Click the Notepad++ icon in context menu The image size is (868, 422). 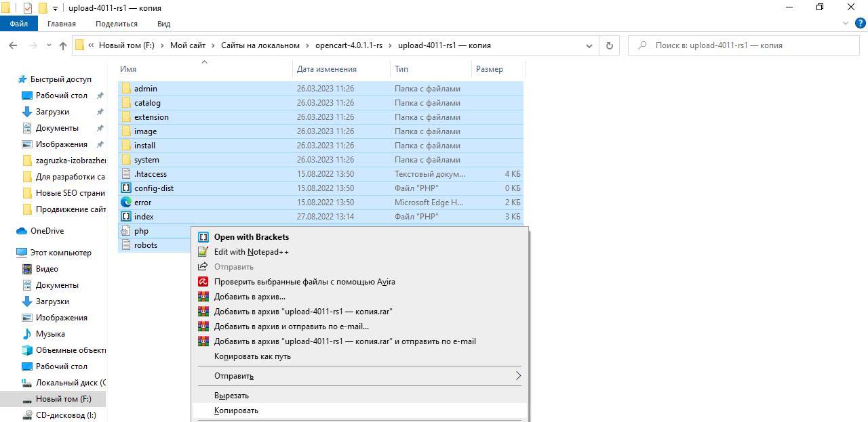[203, 252]
